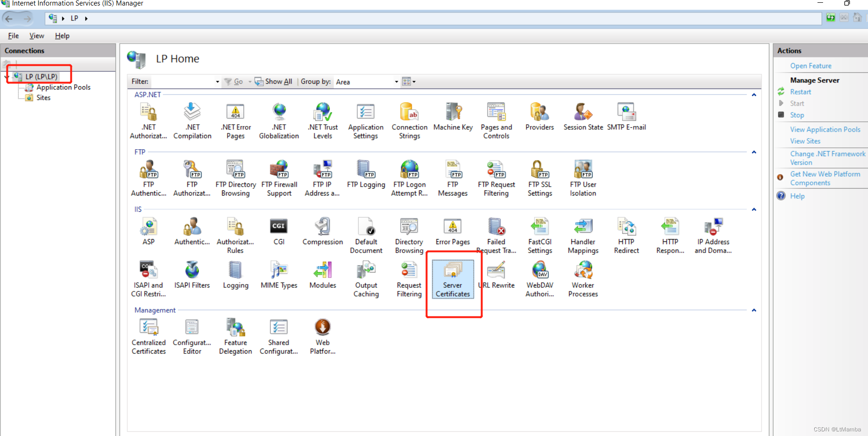Open FastCGI Settings feature
868x436 pixels.
coord(540,236)
